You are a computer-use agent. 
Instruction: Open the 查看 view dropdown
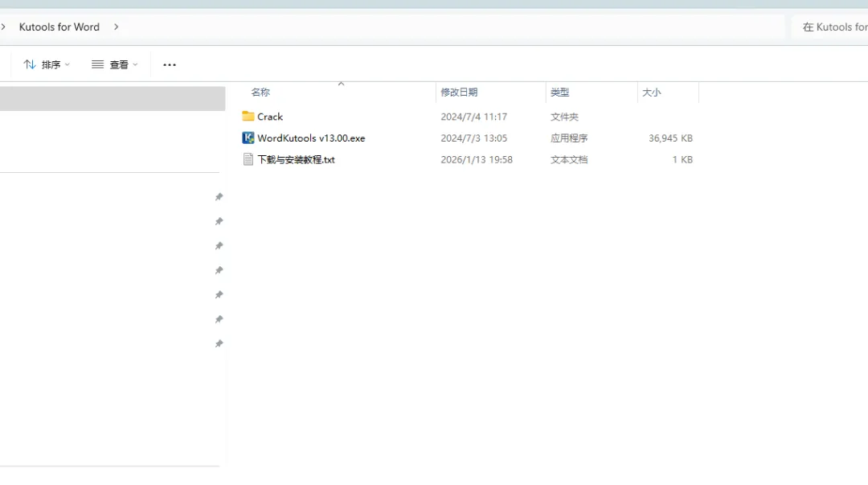point(115,65)
